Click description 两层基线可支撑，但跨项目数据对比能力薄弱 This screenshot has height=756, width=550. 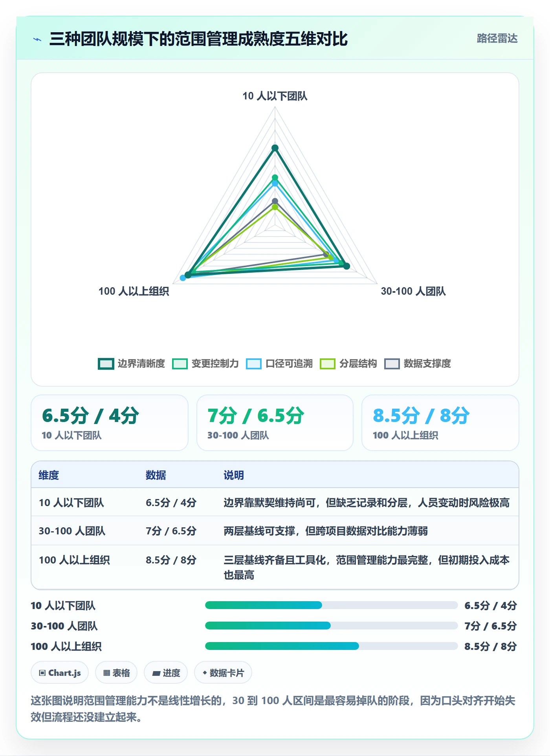[x=326, y=531]
